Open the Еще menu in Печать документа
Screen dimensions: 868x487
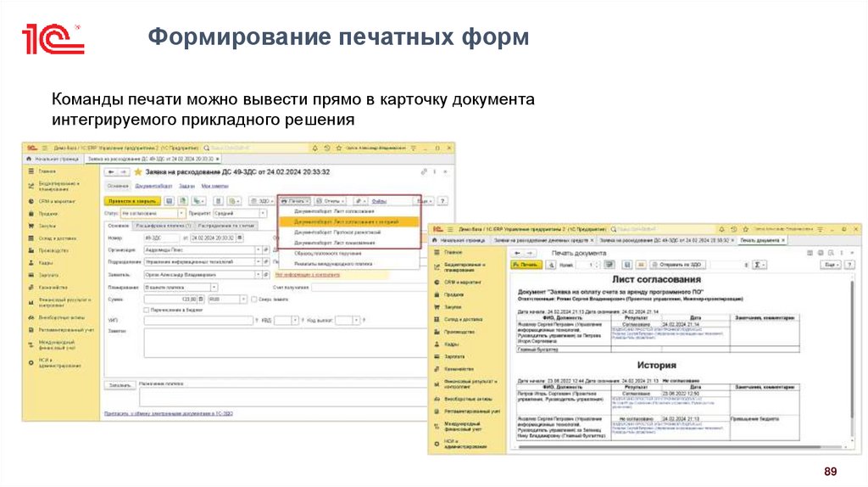(x=831, y=266)
